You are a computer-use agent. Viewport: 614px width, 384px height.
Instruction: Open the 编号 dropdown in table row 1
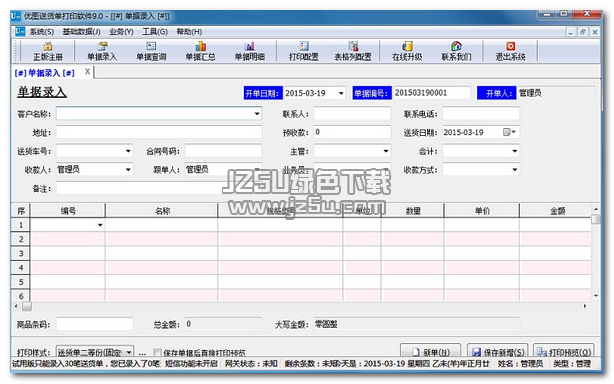click(x=100, y=225)
